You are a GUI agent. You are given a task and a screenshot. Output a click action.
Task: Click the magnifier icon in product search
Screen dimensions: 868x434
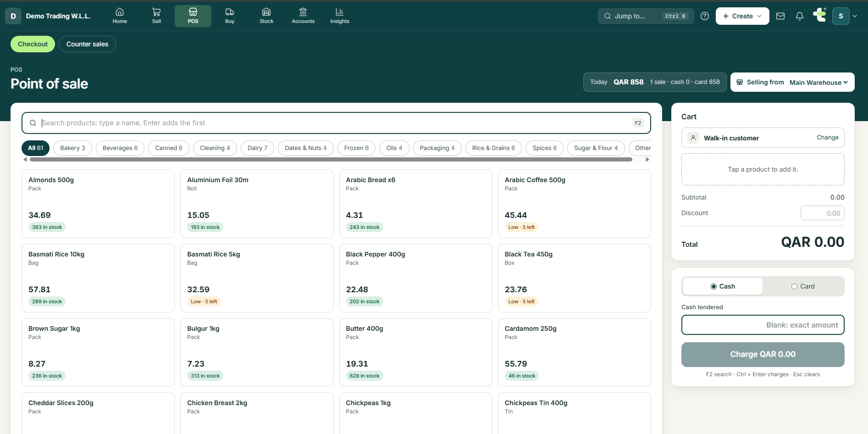pos(33,123)
